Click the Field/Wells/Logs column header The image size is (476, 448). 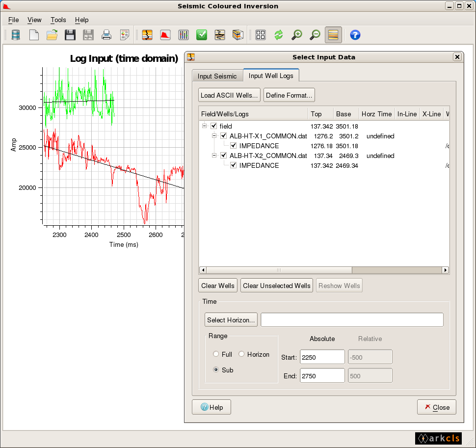point(254,114)
